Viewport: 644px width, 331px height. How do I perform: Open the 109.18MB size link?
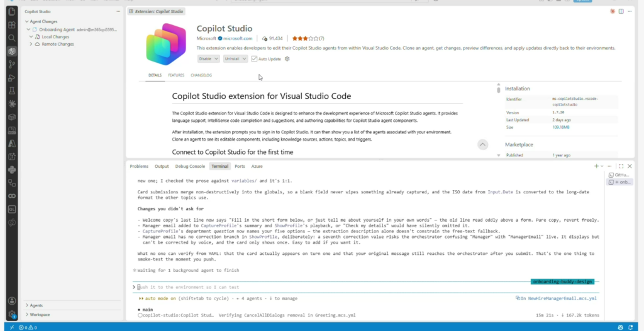560,127
